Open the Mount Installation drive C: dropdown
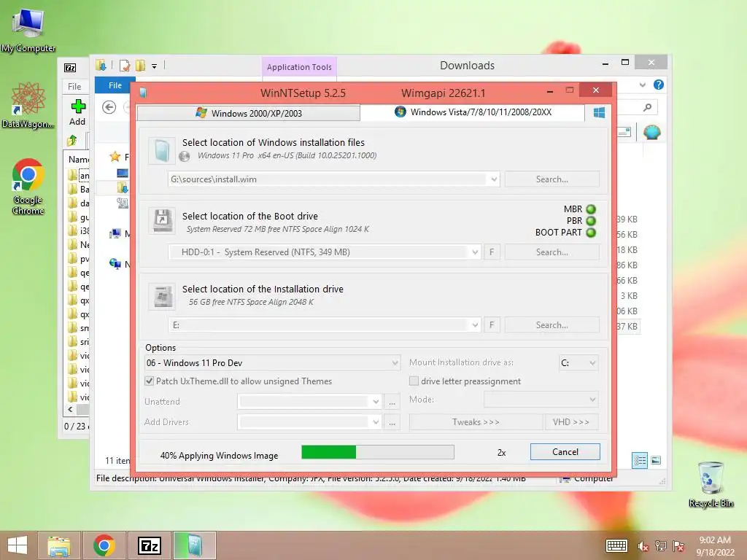The image size is (747, 560). coord(592,363)
